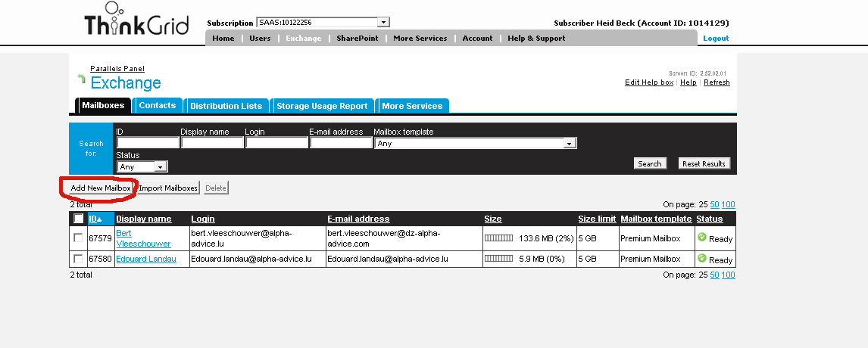Image resolution: width=868 pixels, height=348 pixels.
Task: Switch to the Mailboxes tab
Action: pyautogui.click(x=103, y=105)
